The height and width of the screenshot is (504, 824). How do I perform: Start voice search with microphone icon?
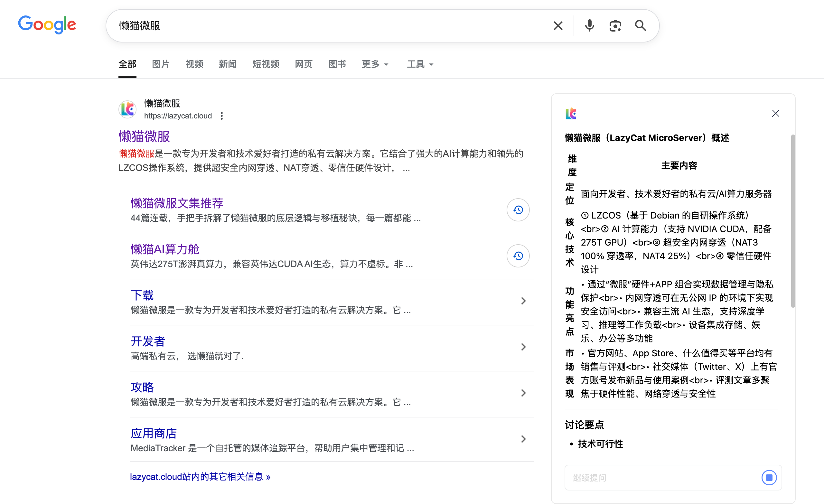[589, 26]
